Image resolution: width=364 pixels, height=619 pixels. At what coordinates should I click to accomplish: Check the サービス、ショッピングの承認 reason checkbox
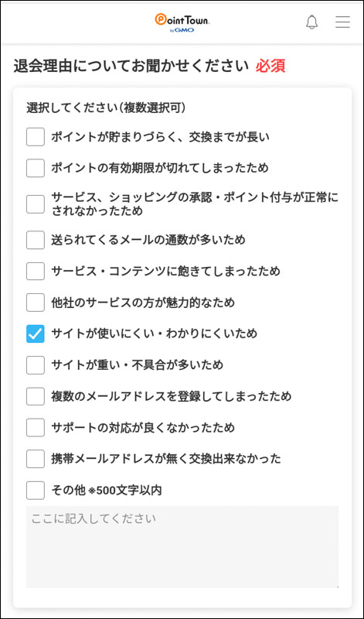pyautogui.click(x=36, y=204)
